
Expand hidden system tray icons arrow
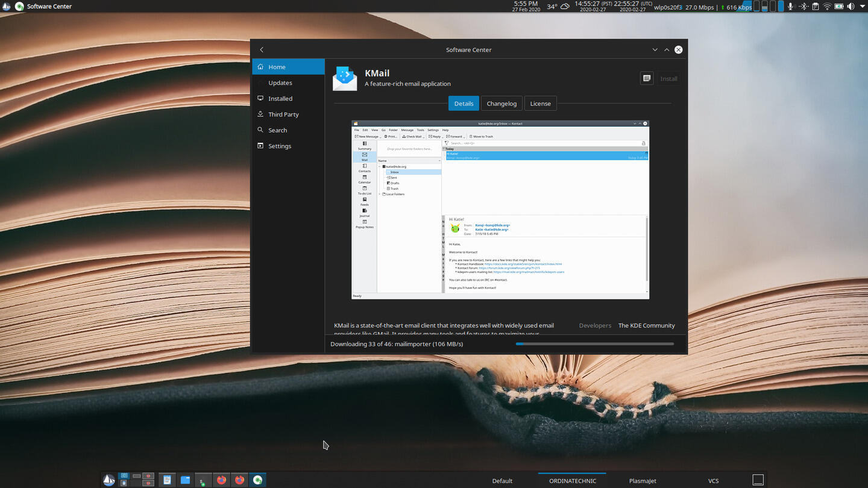pyautogui.click(x=861, y=7)
